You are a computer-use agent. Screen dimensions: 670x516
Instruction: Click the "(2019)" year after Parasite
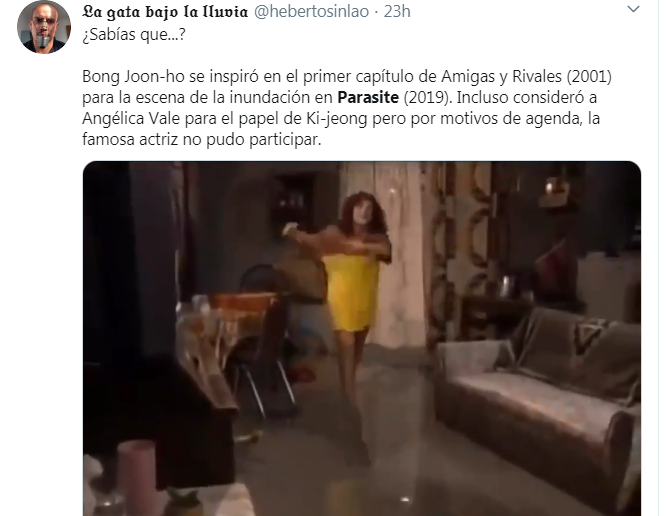[x=427, y=97]
